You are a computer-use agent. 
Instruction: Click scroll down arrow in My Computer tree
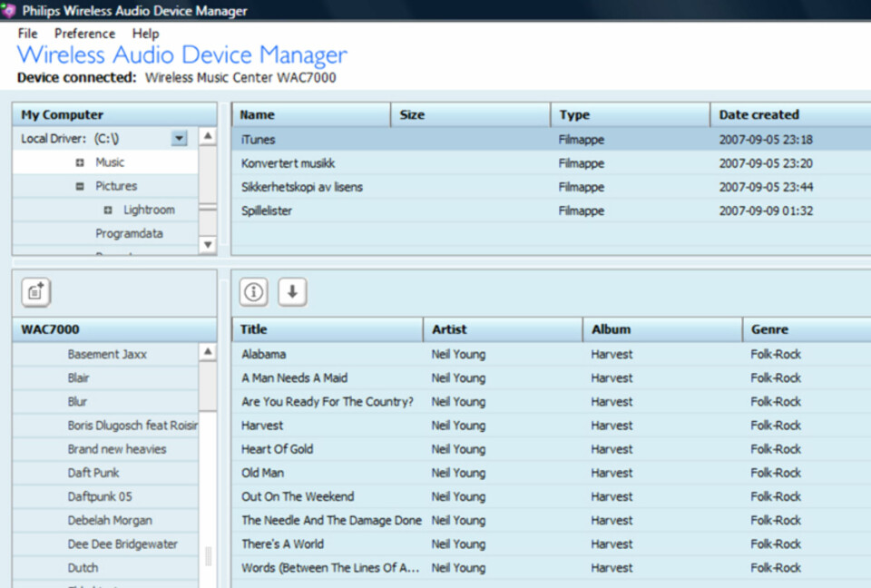[208, 244]
